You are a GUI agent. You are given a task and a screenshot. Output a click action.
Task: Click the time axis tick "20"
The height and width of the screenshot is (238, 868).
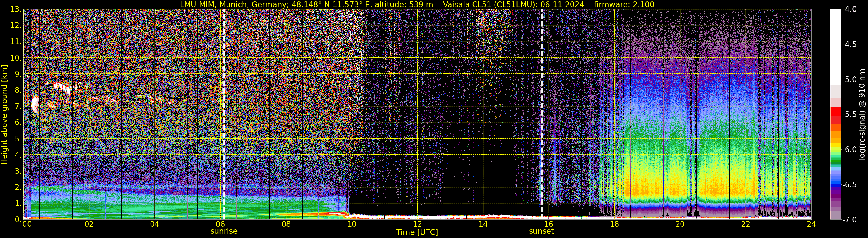680,224
